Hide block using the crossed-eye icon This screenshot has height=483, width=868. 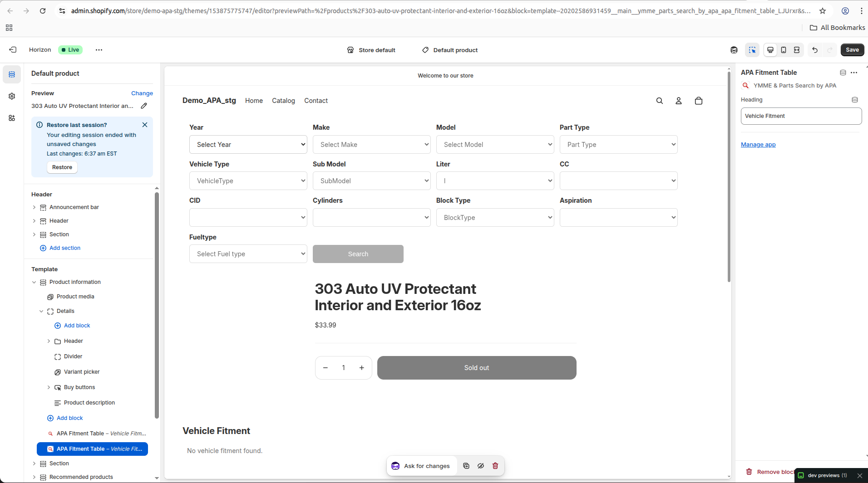(x=481, y=466)
